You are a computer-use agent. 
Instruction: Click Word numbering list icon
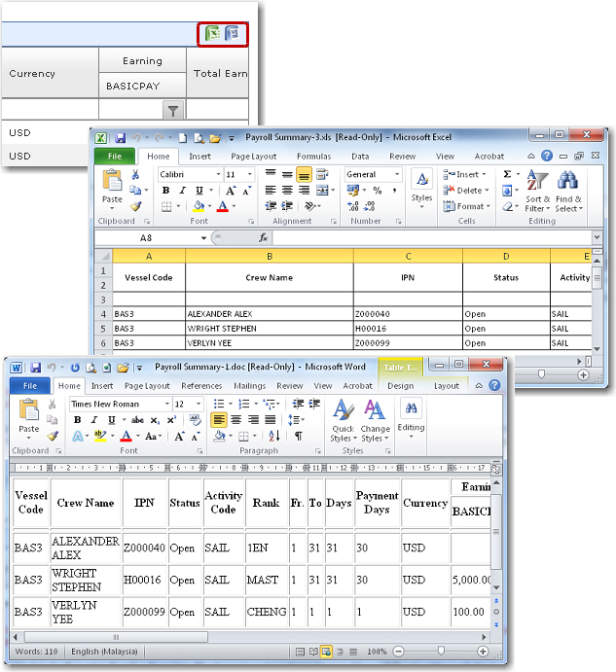[x=243, y=404]
